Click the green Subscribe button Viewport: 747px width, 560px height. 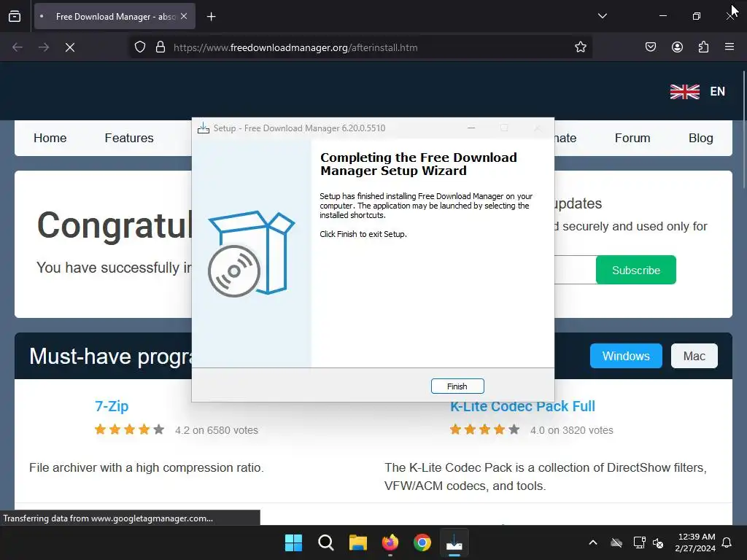click(636, 270)
